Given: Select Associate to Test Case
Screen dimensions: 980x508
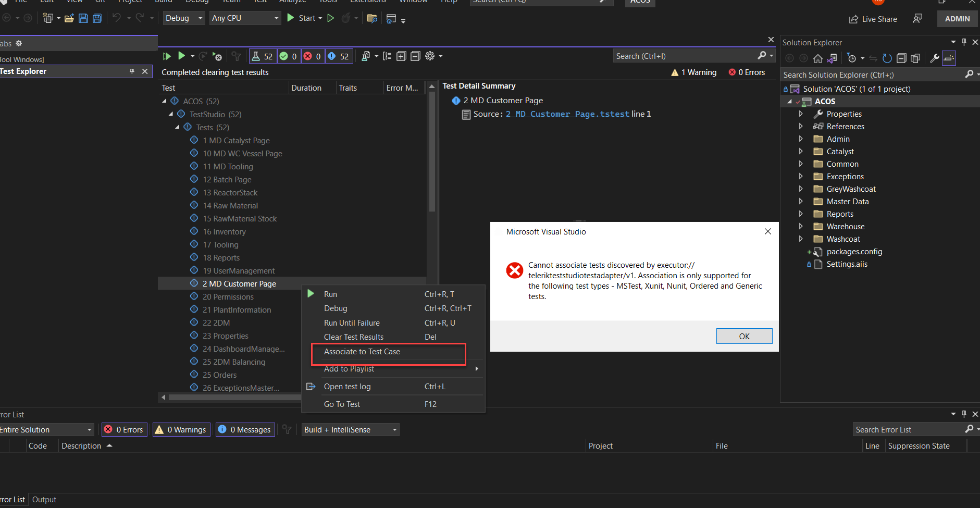Looking at the screenshot, I should click(x=362, y=351).
